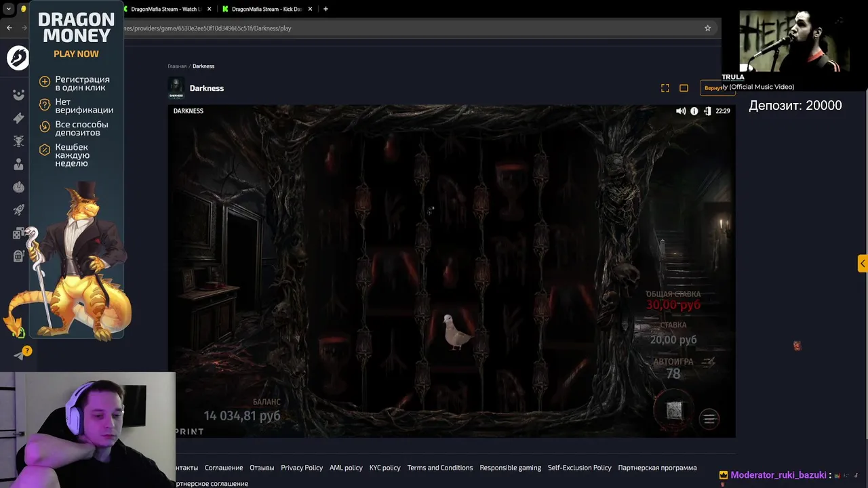The image size is (868, 488).
Task: Click the exit door icon in game header
Action: tap(707, 111)
